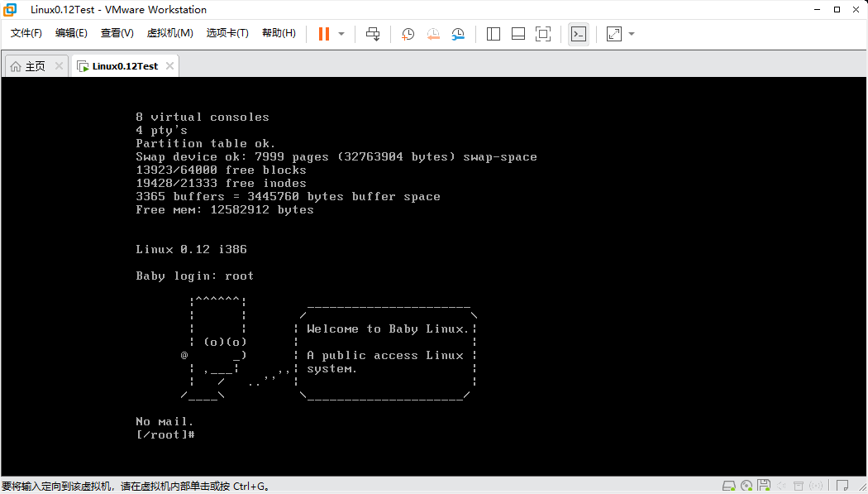Viewport: 868px width, 494px height.
Task: Click the hard disk status icon
Action: [x=729, y=486]
